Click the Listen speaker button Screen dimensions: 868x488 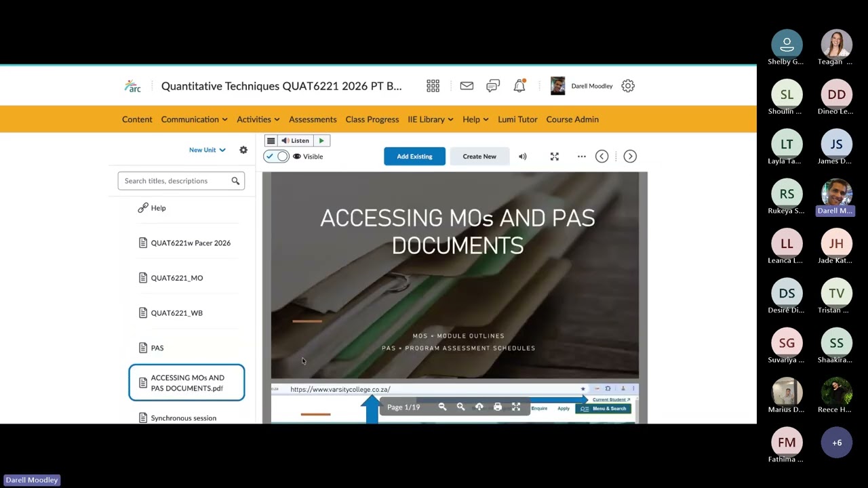pyautogui.click(x=296, y=141)
